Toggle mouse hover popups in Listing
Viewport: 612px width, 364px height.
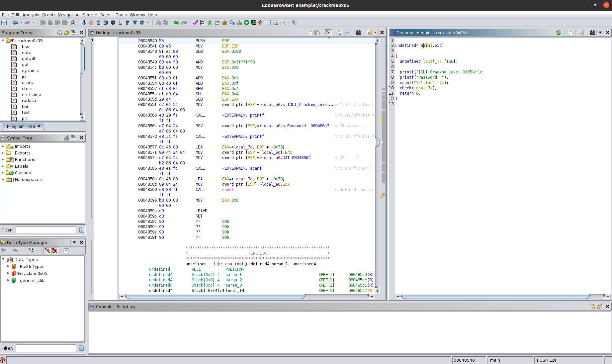coord(328,33)
